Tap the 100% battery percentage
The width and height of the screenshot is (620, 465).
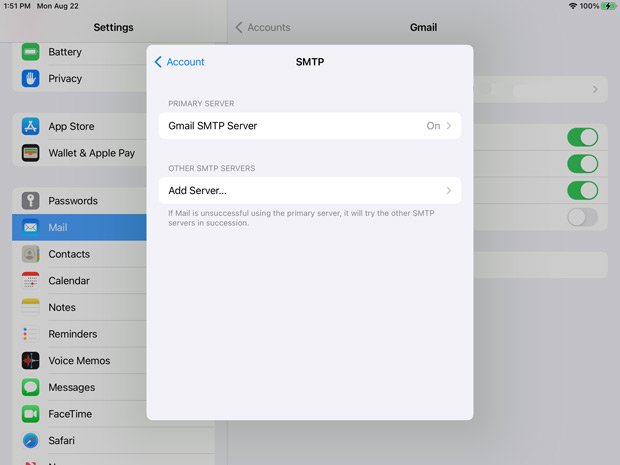point(589,6)
